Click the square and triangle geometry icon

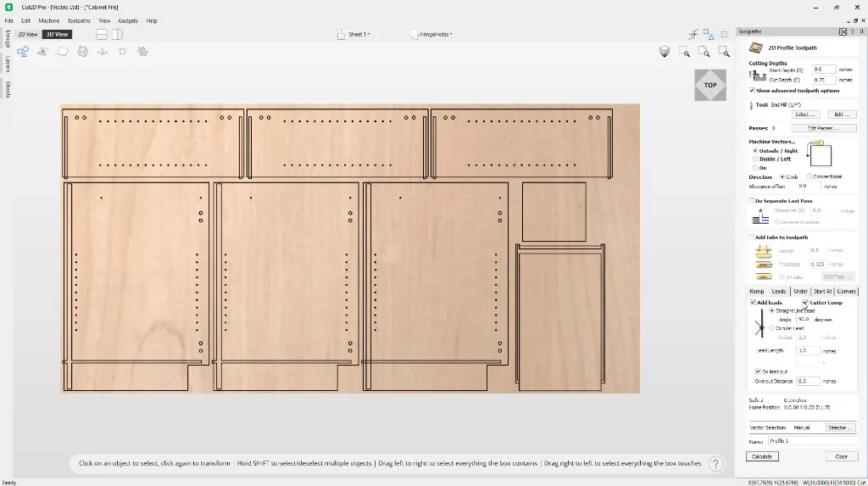click(709, 35)
